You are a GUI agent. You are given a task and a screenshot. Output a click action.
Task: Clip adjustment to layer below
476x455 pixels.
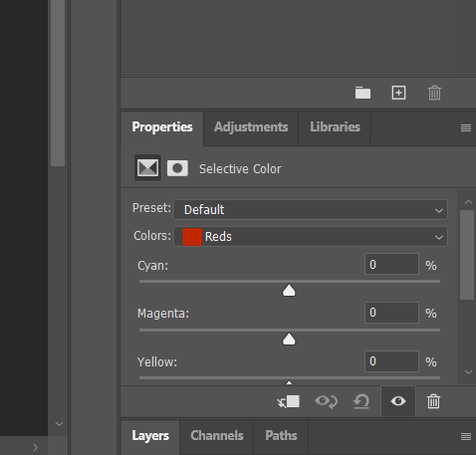coord(289,401)
